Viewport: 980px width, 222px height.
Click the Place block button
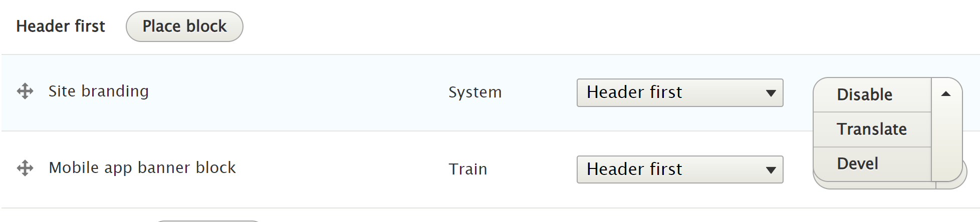(184, 26)
